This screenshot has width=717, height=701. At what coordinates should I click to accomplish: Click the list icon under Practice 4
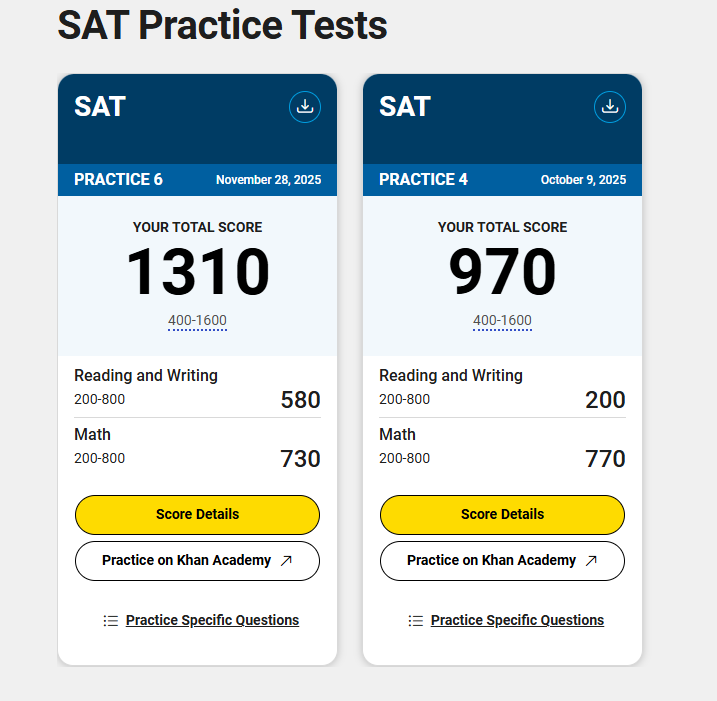pyautogui.click(x=416, y=621)
